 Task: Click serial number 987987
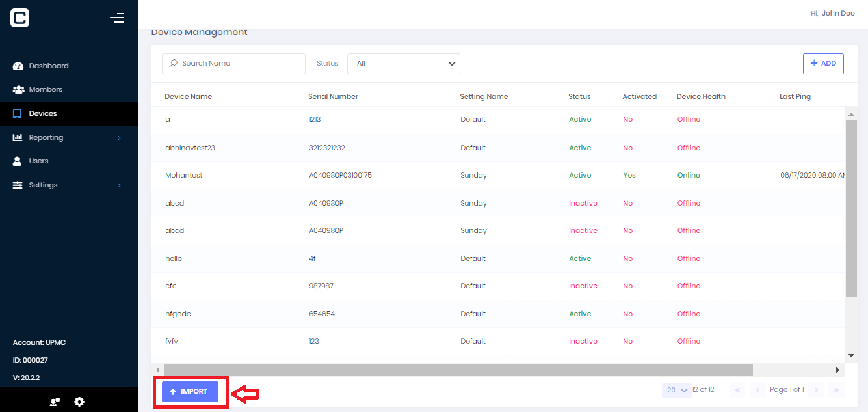321,286
